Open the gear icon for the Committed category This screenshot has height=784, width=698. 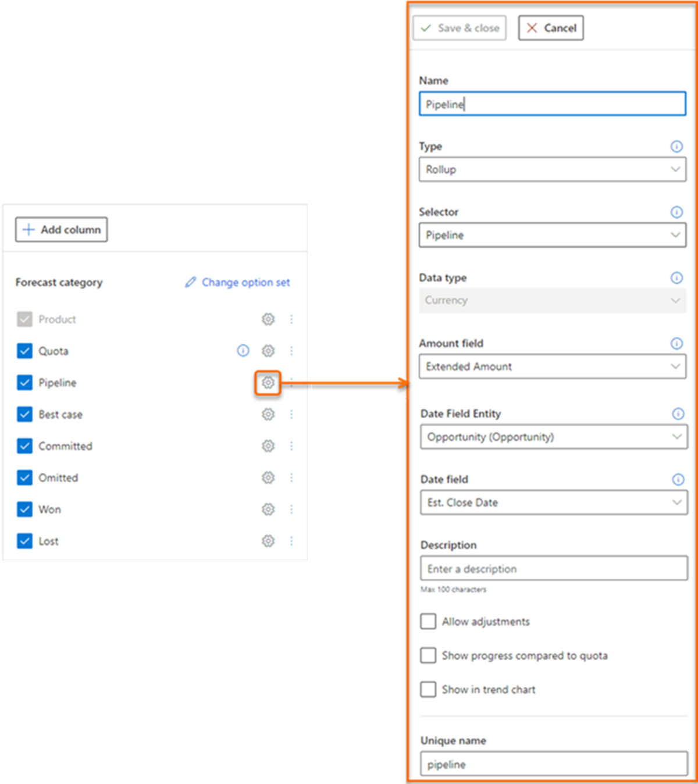coord(268,446)
